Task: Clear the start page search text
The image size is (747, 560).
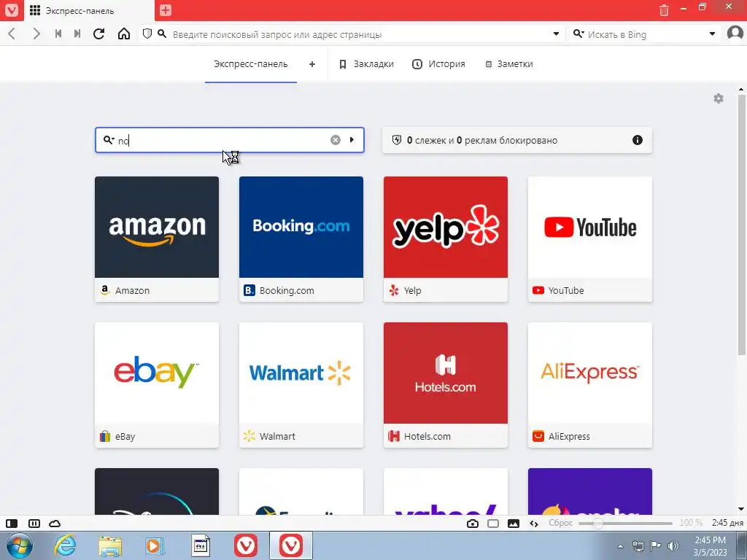Action: tap(336, 140)
